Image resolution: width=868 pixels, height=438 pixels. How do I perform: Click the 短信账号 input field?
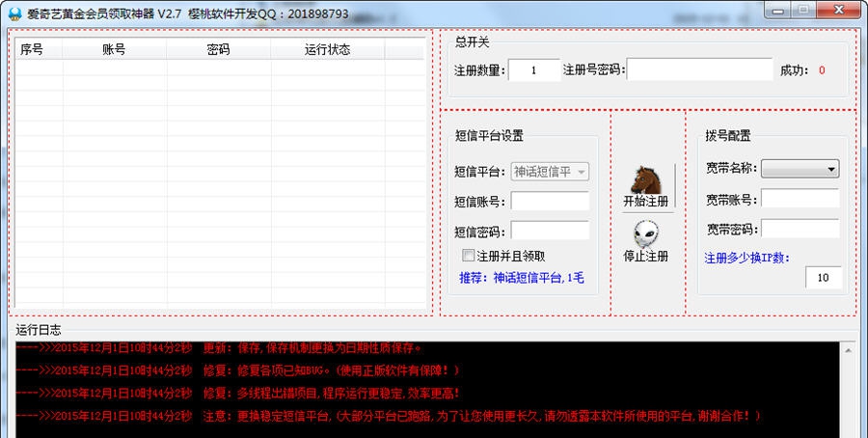[550, 201]
